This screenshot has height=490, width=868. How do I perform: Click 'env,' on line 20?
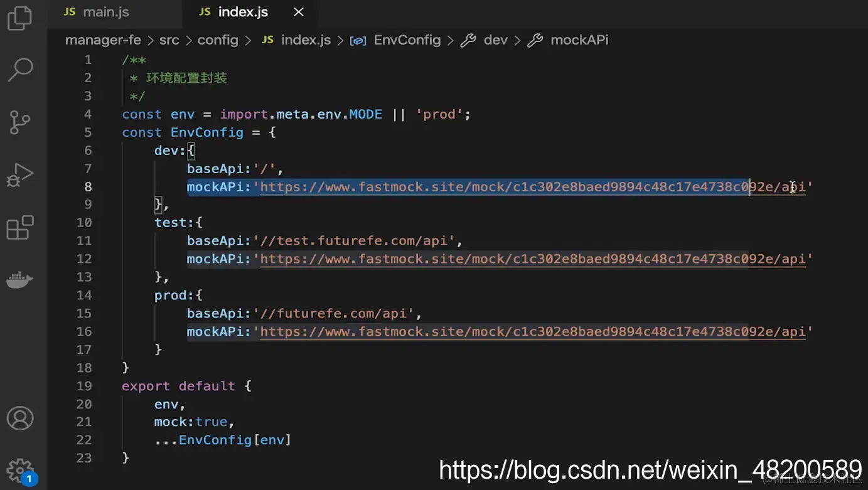(x=170, y=404)
